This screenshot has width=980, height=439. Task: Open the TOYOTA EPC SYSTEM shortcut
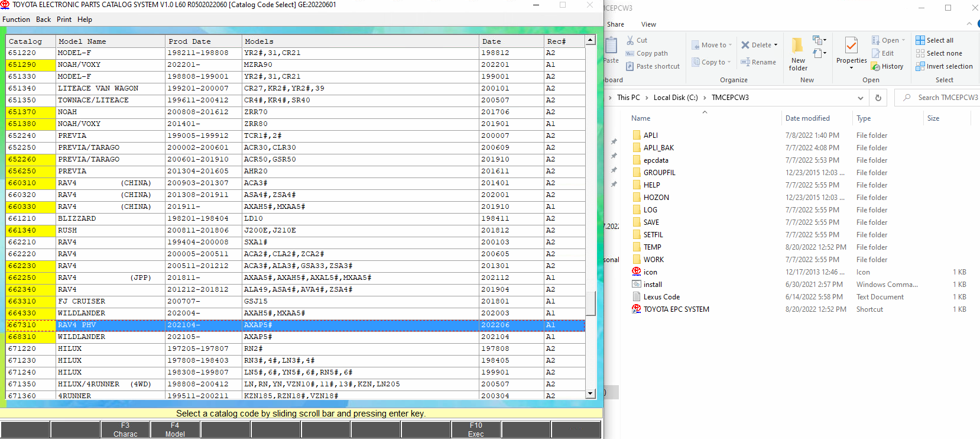(676, 309)
